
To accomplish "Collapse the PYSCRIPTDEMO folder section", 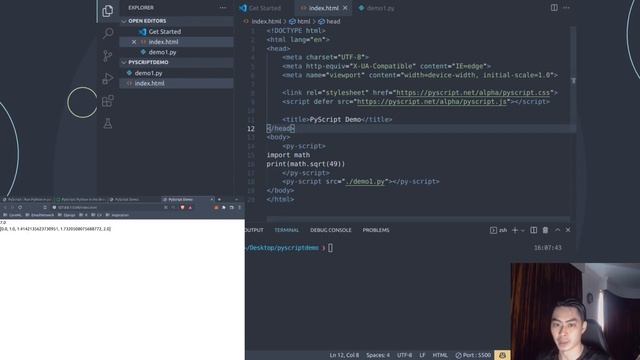I will (176, 62).
